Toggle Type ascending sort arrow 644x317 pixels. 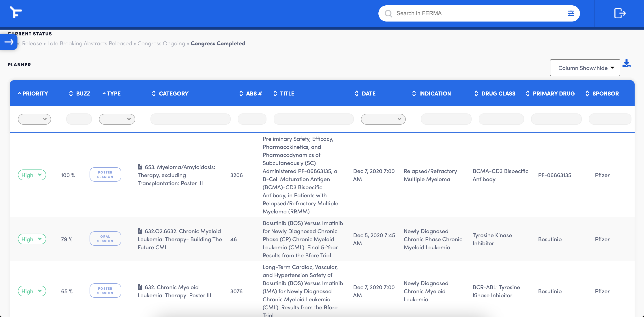[x=104, y=93]
